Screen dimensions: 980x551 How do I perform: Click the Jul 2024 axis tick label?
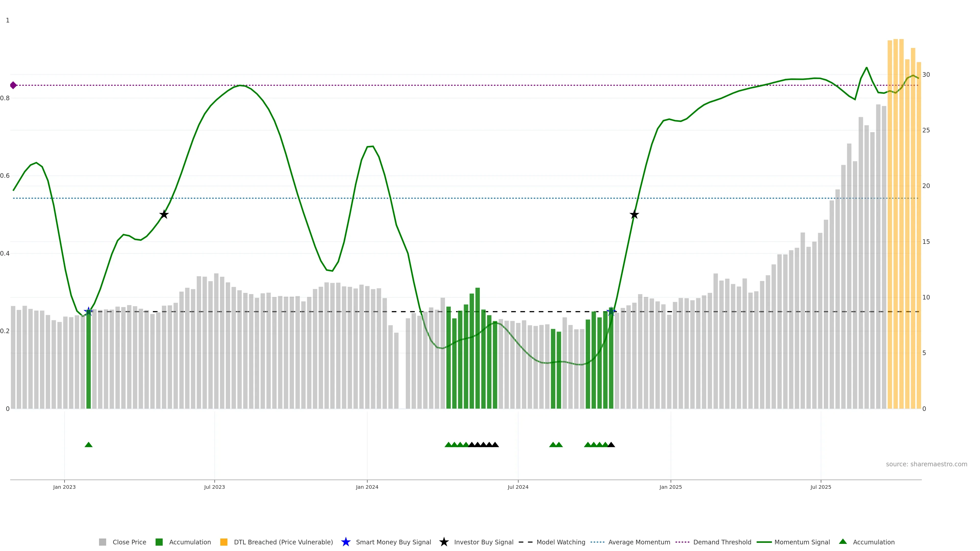pos(518,487)
